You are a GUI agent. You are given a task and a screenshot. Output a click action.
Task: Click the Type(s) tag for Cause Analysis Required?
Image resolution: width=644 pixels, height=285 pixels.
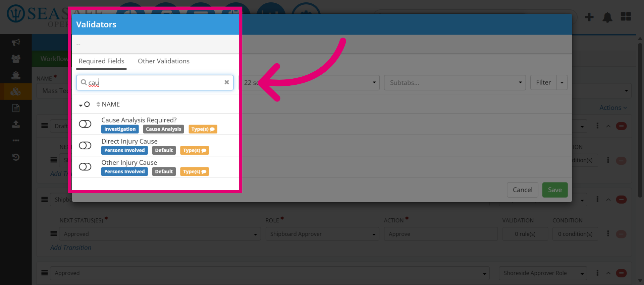[203, 129]
